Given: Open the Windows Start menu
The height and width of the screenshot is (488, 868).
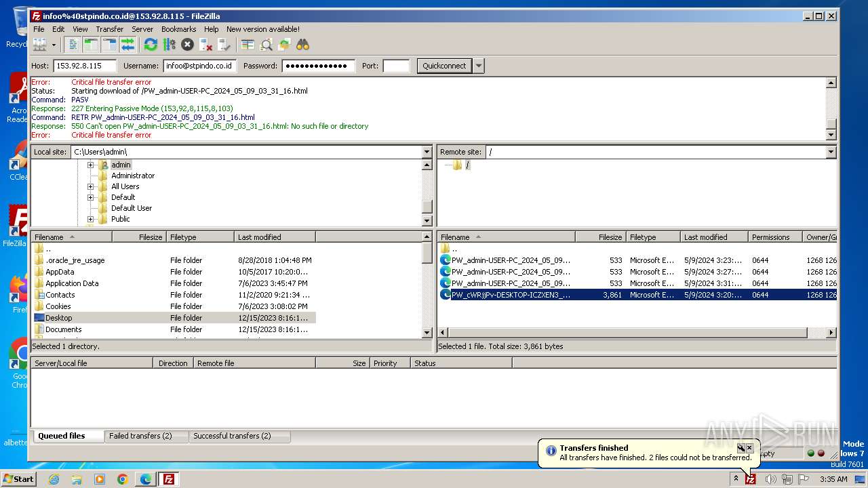Looking at the screenshot, I should [18, 479].
